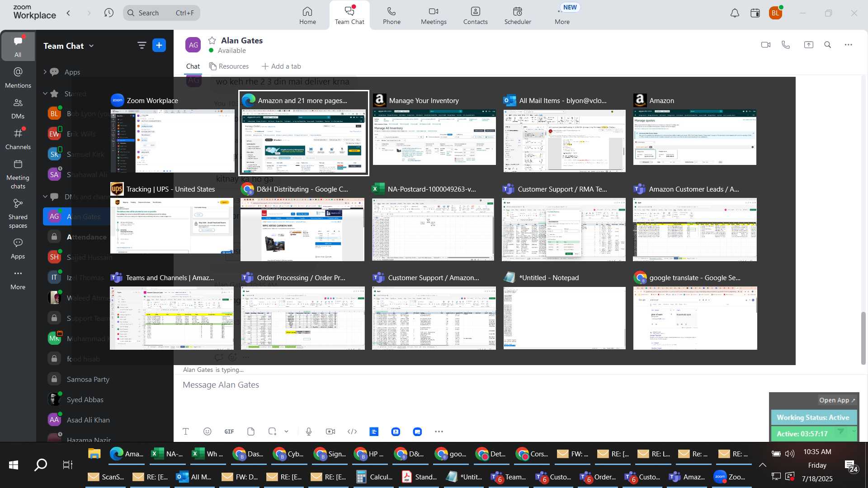This screenshot has width=868, height=488.
Task: Open the text formatting icon
Action: click(186, 432)
